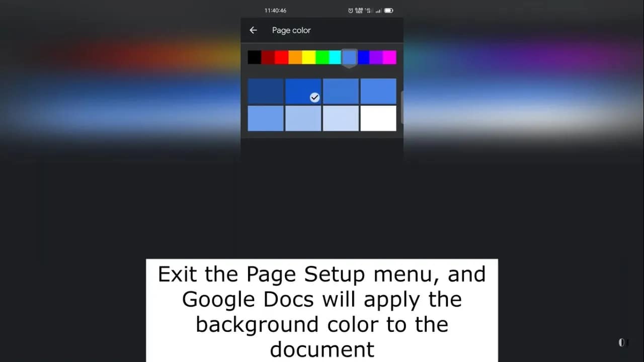Screen dimensions: 644x362
Task: Pick the first bottom-row light blue shade
Action: coord(266,118)
